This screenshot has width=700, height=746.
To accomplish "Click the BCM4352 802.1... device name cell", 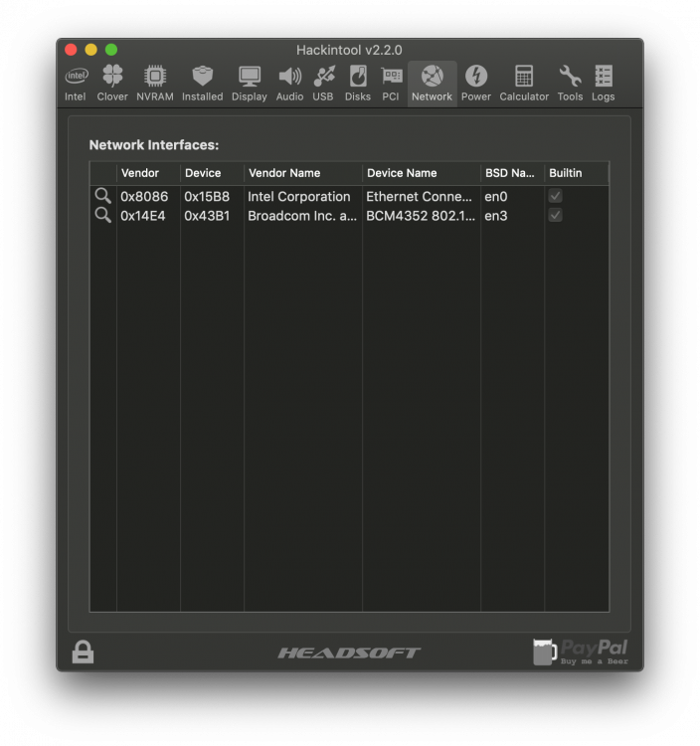I will tap(421, 216).
